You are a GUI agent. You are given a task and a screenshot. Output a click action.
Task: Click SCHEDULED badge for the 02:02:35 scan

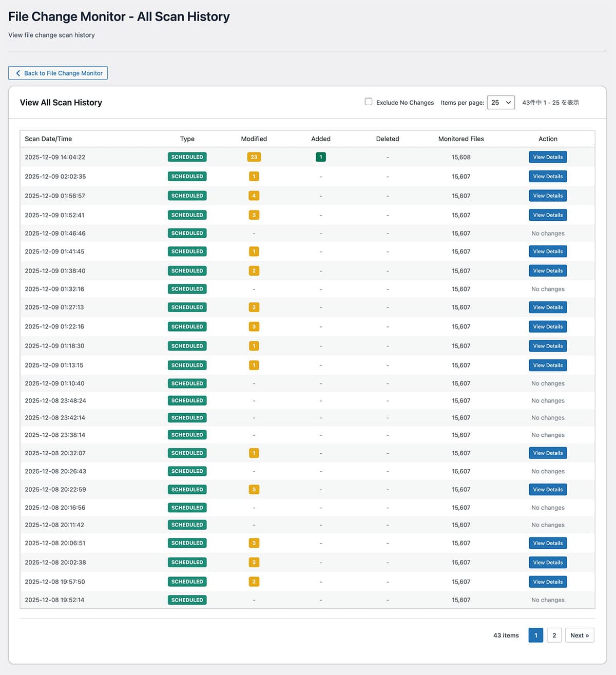187,177
